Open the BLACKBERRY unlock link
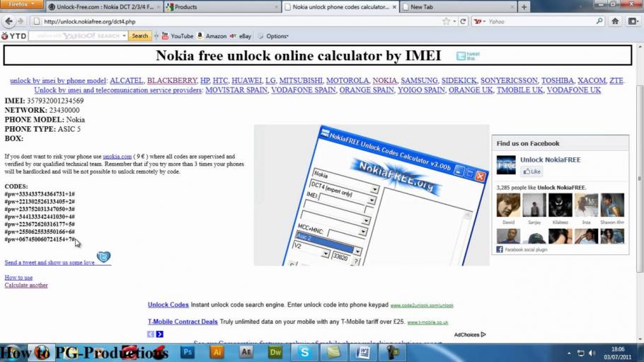The width and height of the screenshot is (644, 362). tap(172, 81)
